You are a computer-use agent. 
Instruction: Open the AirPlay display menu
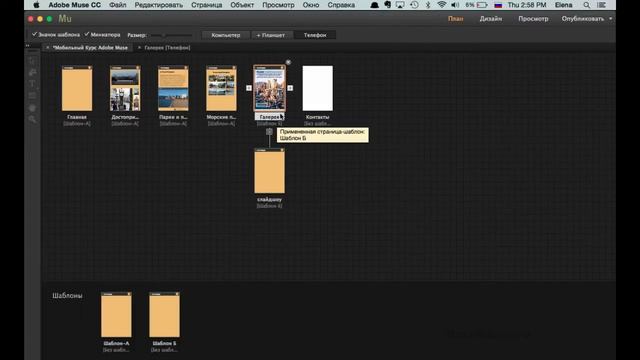tap(400, 5)
